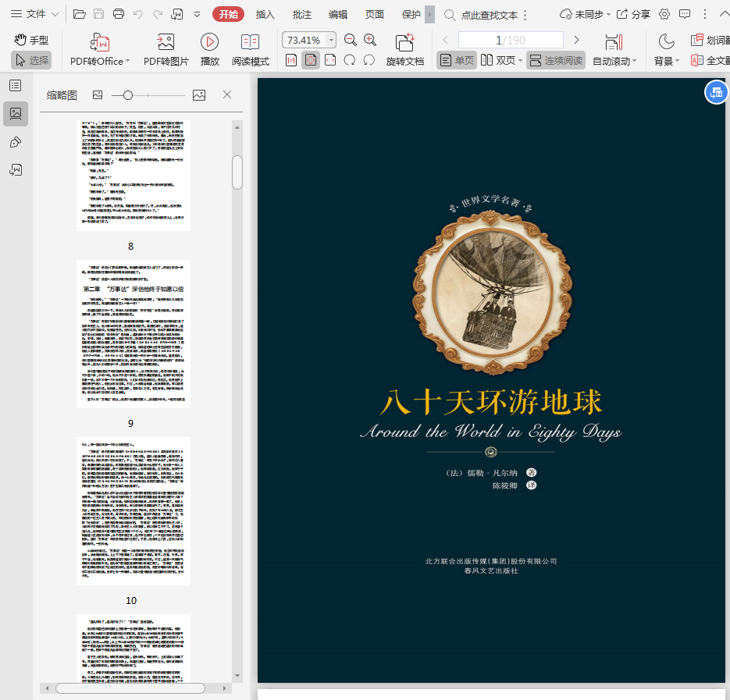Select the 手型 (hand) tool
Viewport: 730px width, 700px height.
tap(31, 40)
